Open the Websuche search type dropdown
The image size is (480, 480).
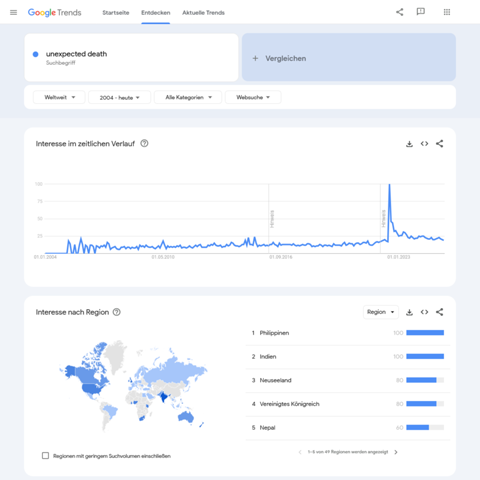(253, 97)
